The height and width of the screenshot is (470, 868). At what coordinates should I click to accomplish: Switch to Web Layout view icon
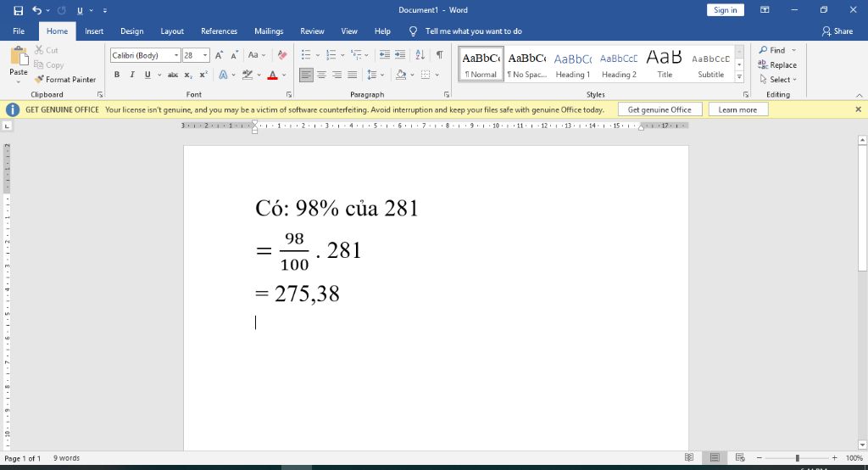(740, 458)
